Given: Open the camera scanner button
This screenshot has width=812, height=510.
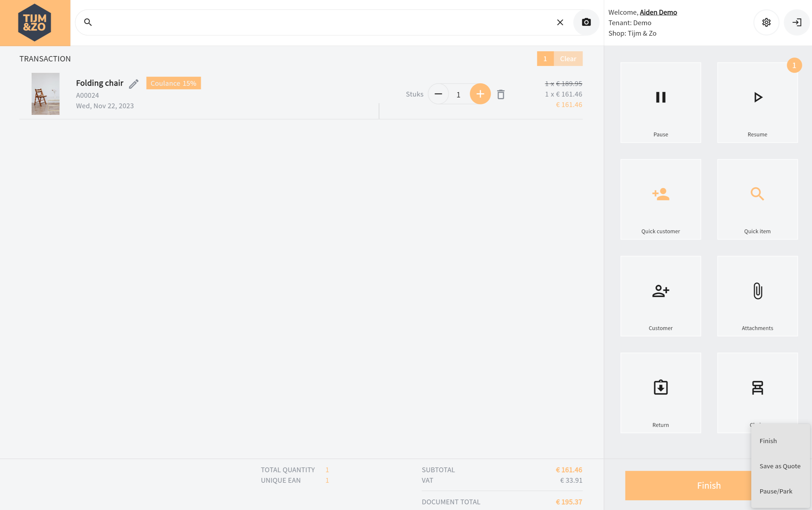Looking at the screenshot, I should coord(586,22).
